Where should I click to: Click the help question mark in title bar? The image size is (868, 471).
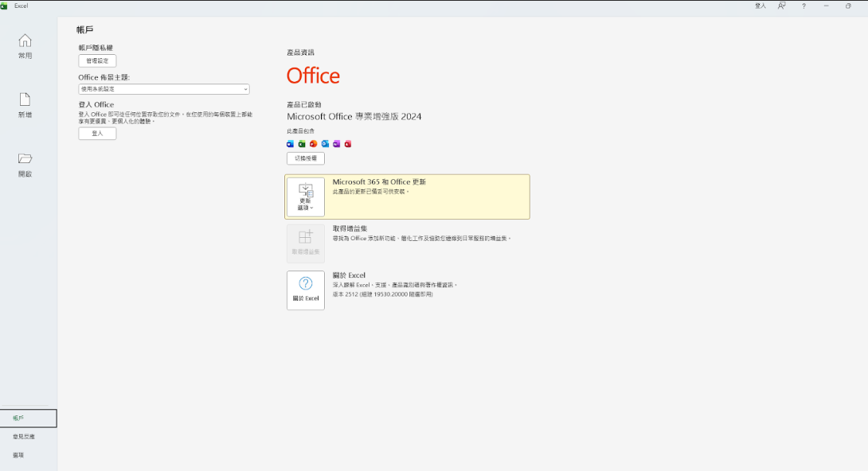803,6
